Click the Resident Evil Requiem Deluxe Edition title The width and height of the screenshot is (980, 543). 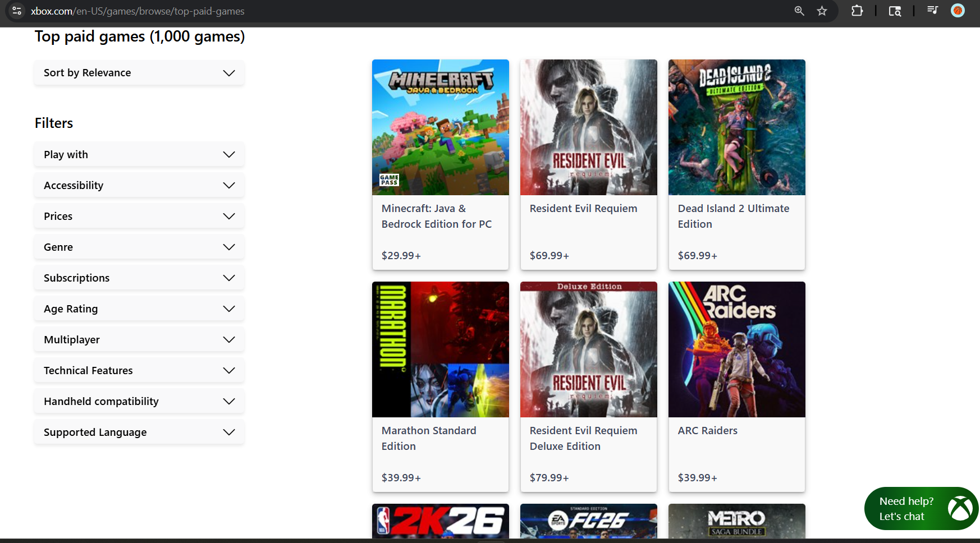pyautogui.click(x=584, y=439)
